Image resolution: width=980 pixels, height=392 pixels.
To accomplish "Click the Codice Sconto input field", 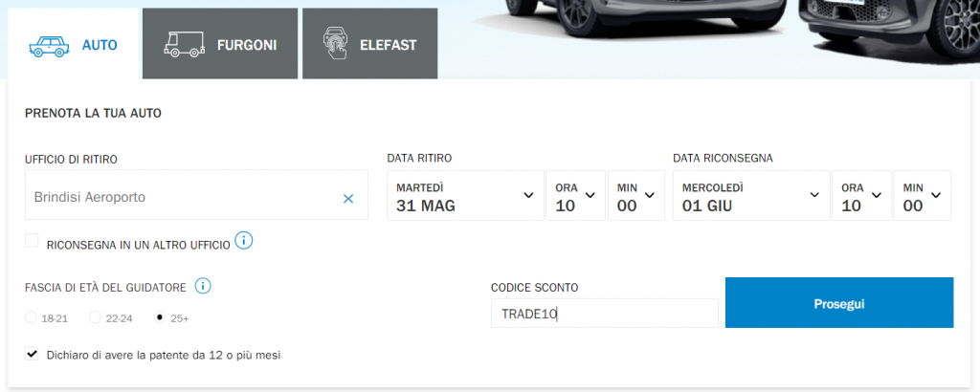I will (603, 313).
